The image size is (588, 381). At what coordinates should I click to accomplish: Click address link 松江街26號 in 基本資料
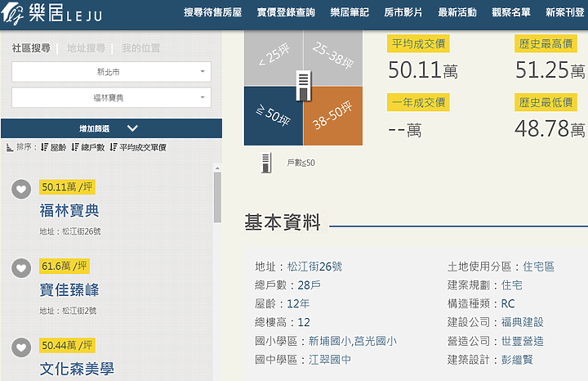(314, 267)
